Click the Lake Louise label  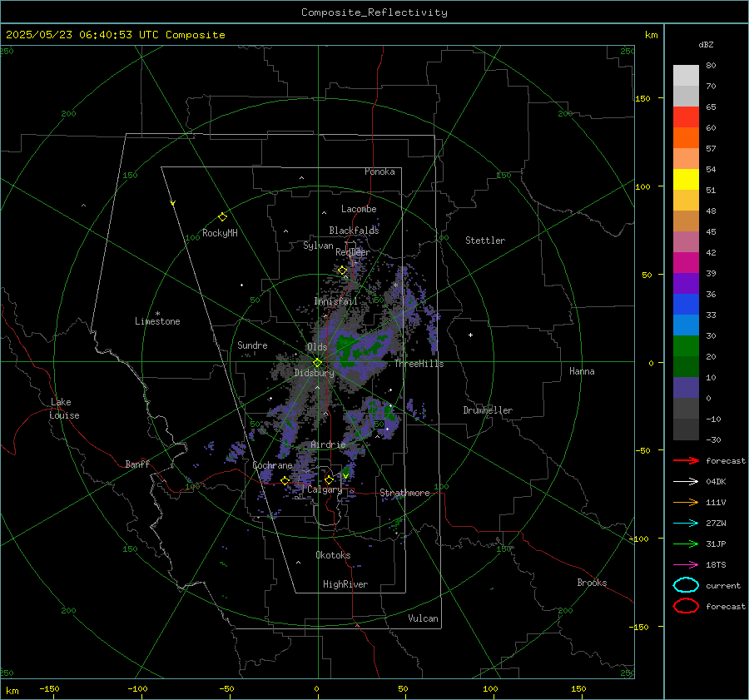[64, 409]
